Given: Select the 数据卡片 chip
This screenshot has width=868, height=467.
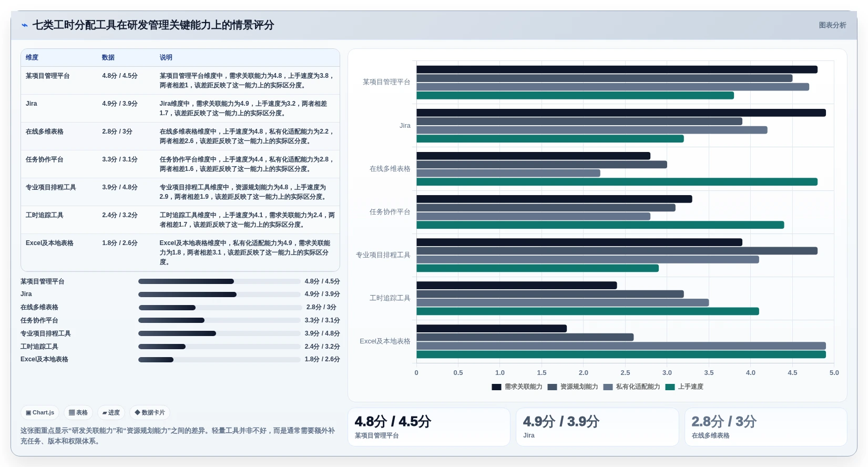Looking at the screenshot, I should coord(150,413).
